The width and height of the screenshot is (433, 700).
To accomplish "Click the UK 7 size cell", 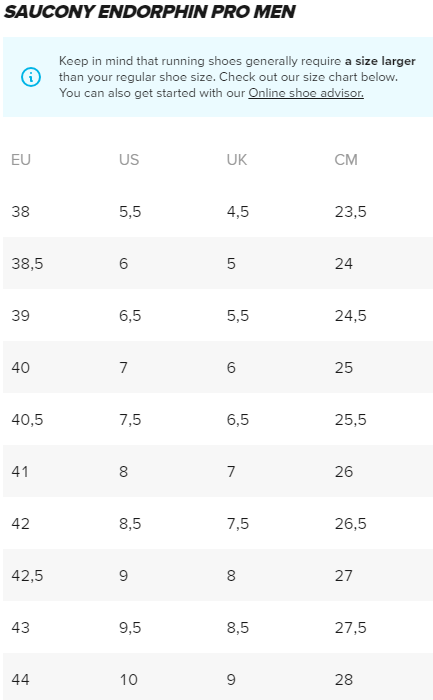I will (231, 472).
